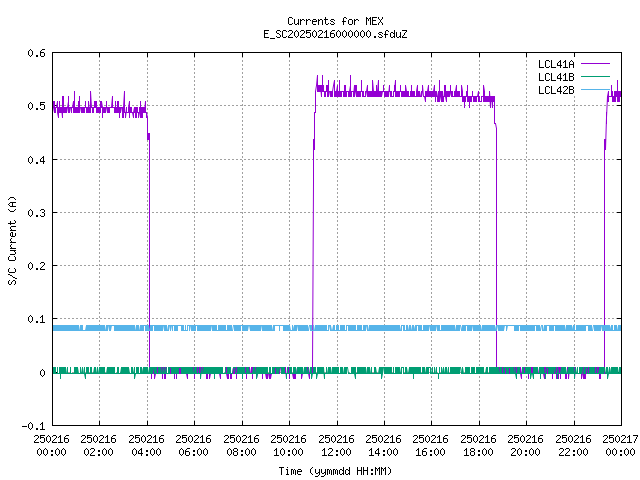Click the x-axis tick label 250216 12:00
Image resolution: width=640 pixels, height=480 pixels.
(336, 445)
